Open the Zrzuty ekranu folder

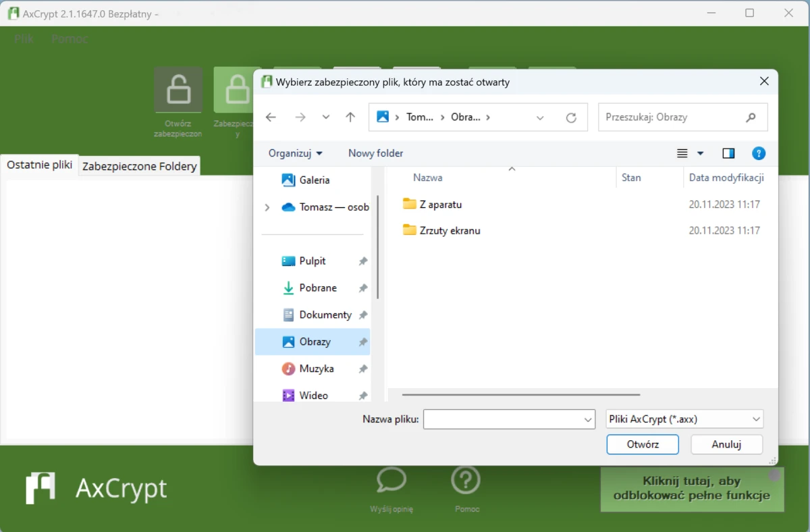[450, 230]
